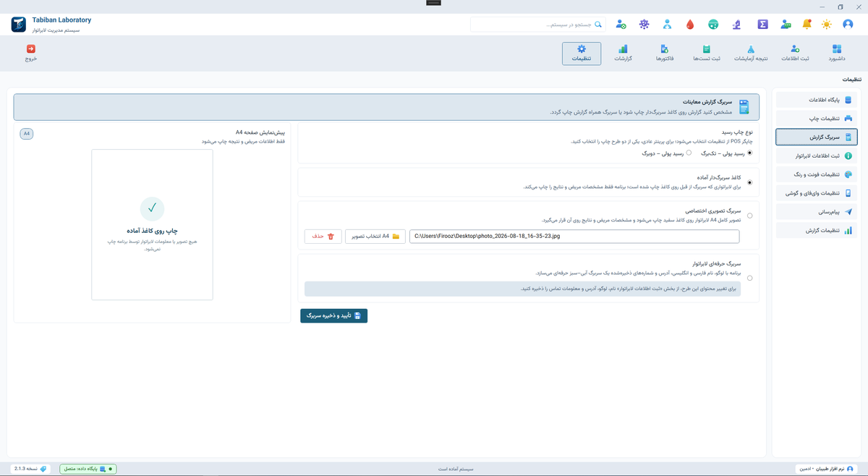Image resolution: width=868 pixels, height=476 pixels.
Task: Toggle the sun theme icon
Action: pyautogui.click(x=827, y=24)
